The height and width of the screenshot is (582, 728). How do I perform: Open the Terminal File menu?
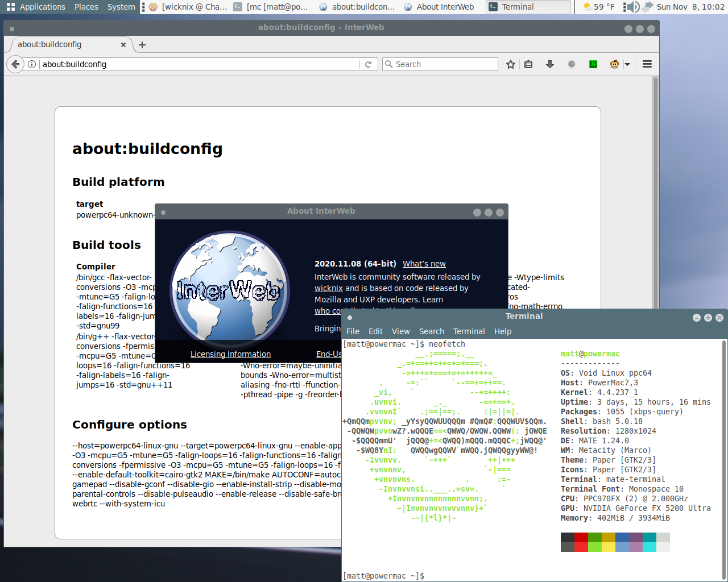pyautogui.click(x=353, y=331)
